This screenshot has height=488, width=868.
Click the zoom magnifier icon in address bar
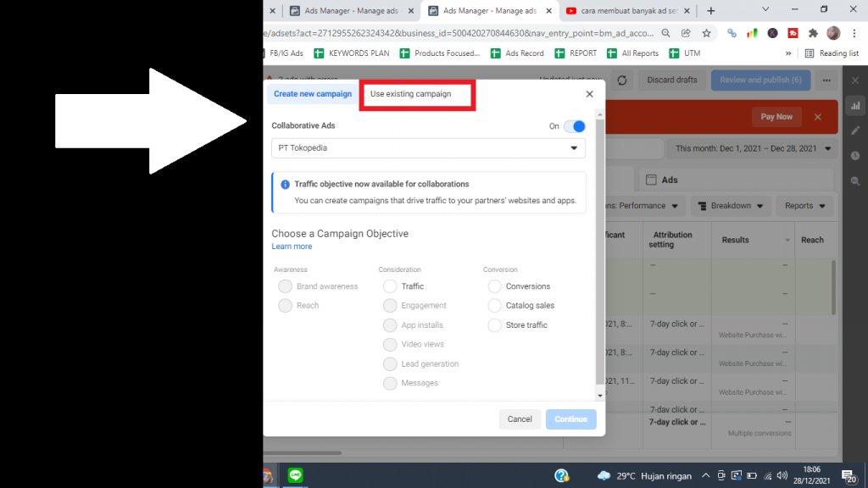pos(666,33)
